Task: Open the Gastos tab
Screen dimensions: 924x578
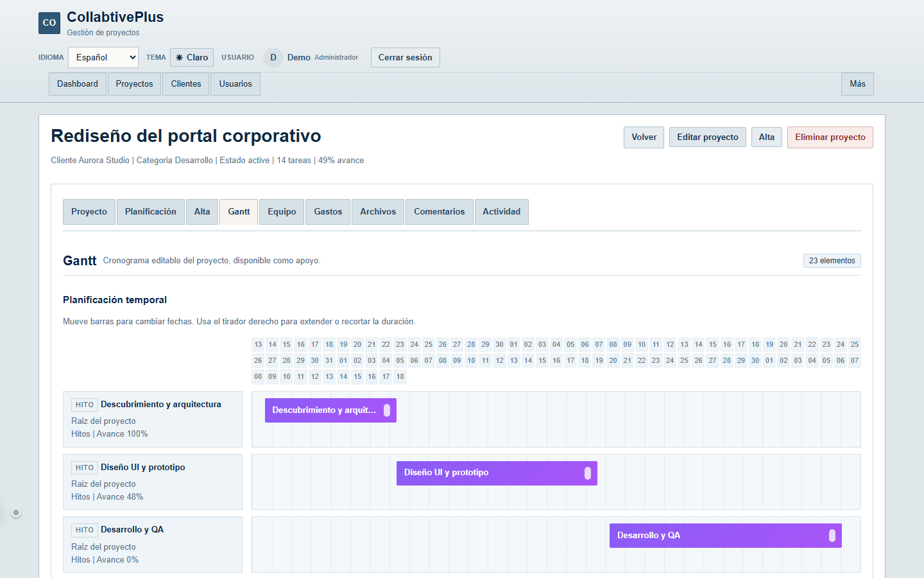Action: click(328, 212)
